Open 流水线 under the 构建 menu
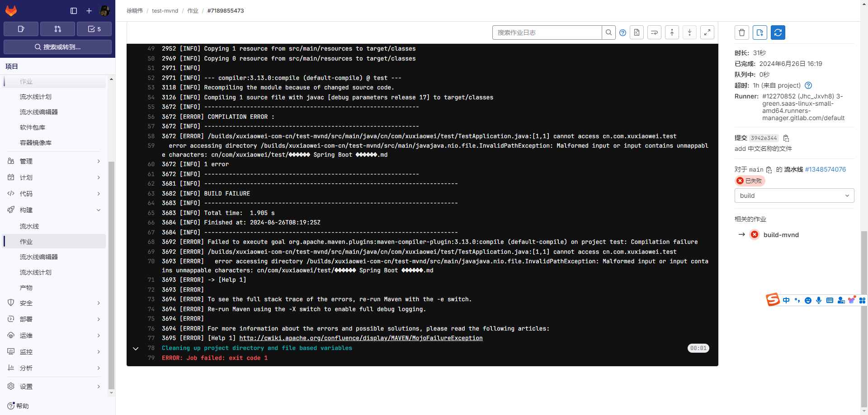868x415 pixels. 29,226
